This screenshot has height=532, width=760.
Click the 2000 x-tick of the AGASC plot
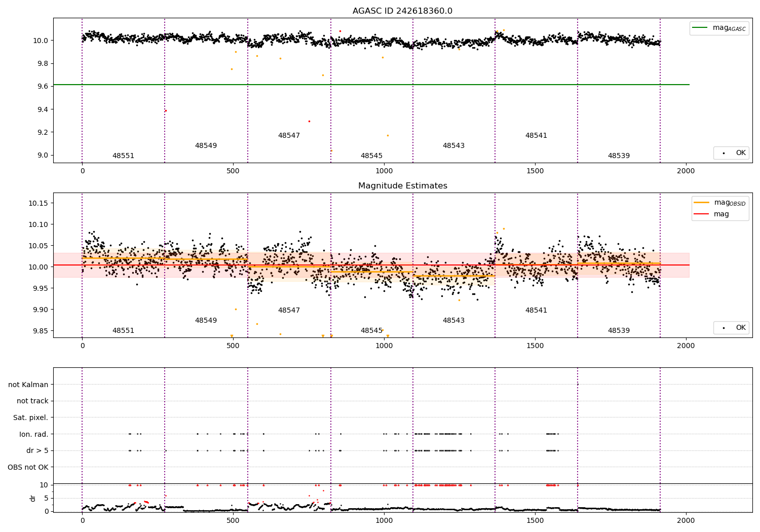pyautogui.click(x=686, y=171)
